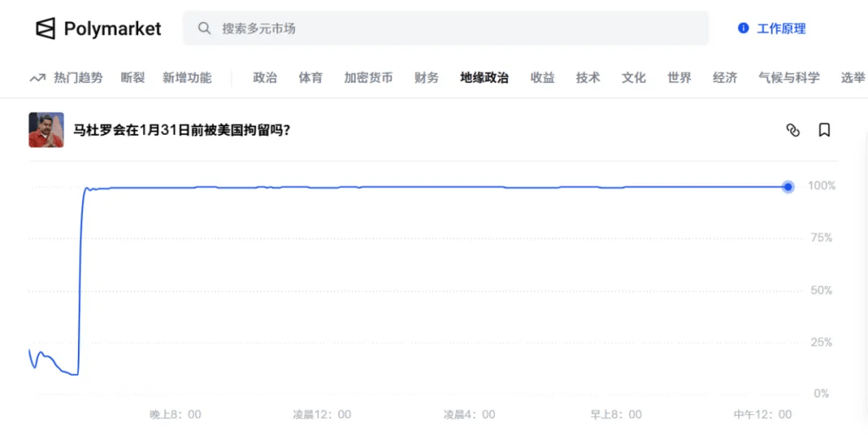Click the Polymarket logo icon
This screenshot has width=868, height=436.
[x=45, y=29]
